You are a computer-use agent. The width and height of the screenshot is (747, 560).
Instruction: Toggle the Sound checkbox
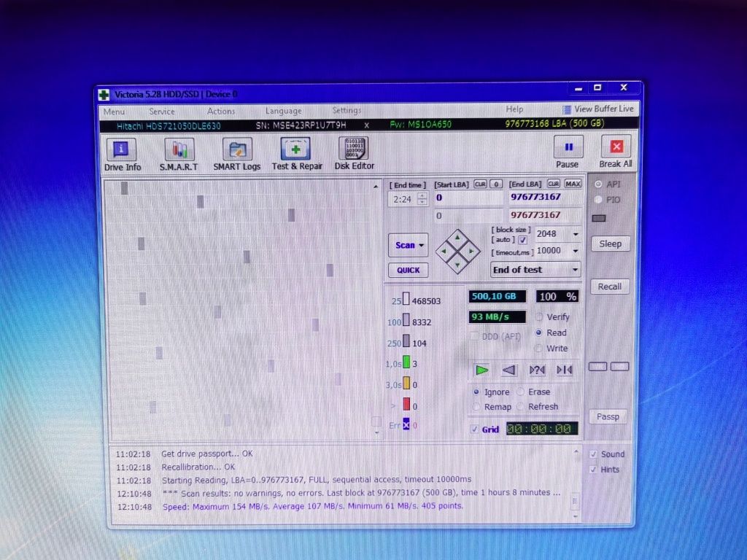593,454
